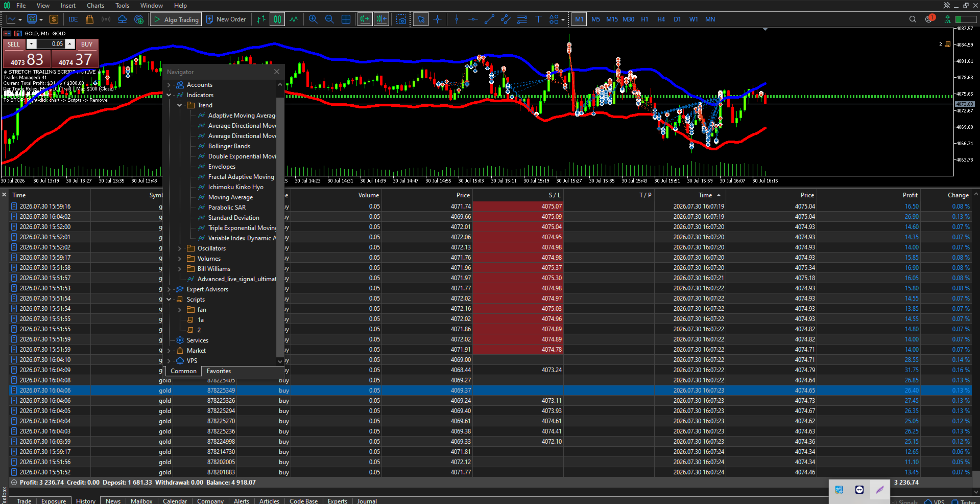The image size is (980, 504).
Task: Open the Charts menu
Action: pyautogui.click(x=95, y=6)
